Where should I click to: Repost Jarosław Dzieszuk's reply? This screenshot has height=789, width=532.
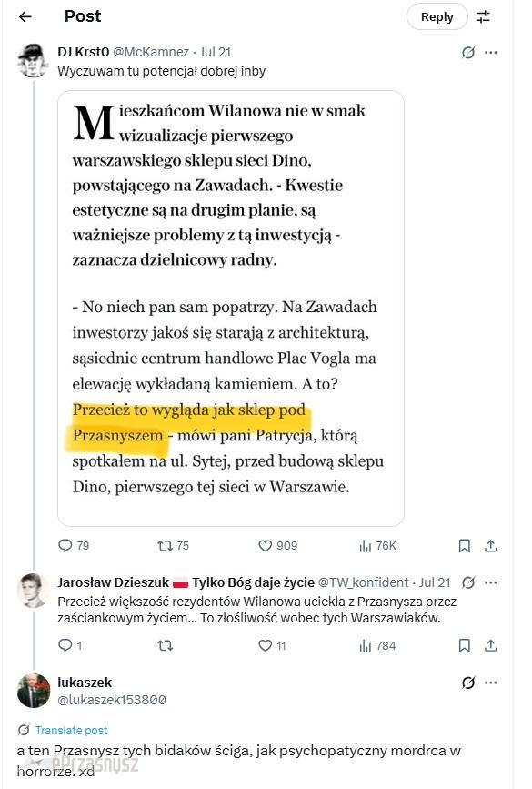coord(166,645)
